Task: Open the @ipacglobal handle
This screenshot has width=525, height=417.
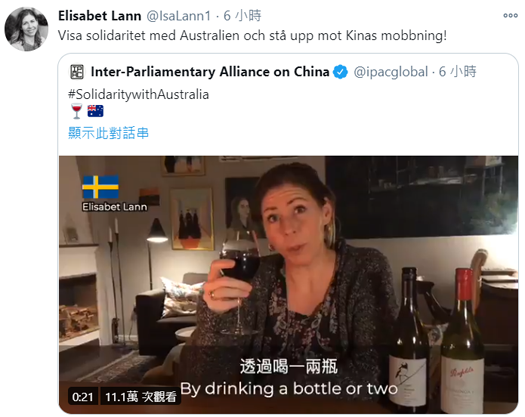Action: (391, 72)
